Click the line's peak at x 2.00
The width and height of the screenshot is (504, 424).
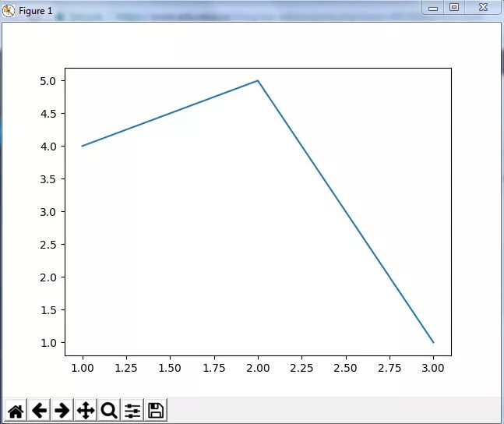tap(258, 80)
